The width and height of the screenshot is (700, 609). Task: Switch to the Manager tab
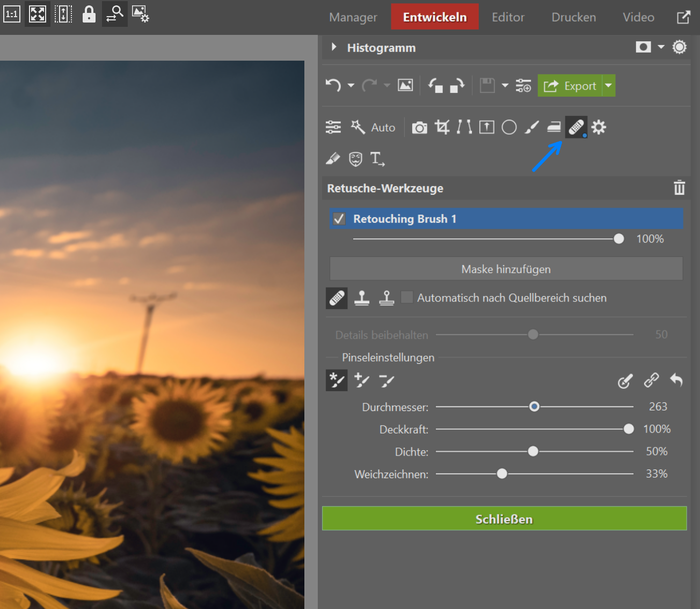[353, 17]
